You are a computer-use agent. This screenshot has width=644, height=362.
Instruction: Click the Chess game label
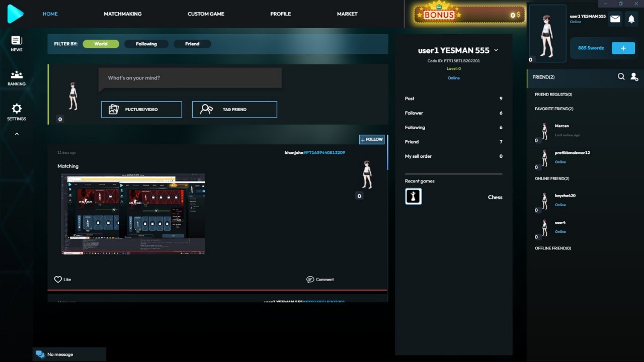click(495, 197)
